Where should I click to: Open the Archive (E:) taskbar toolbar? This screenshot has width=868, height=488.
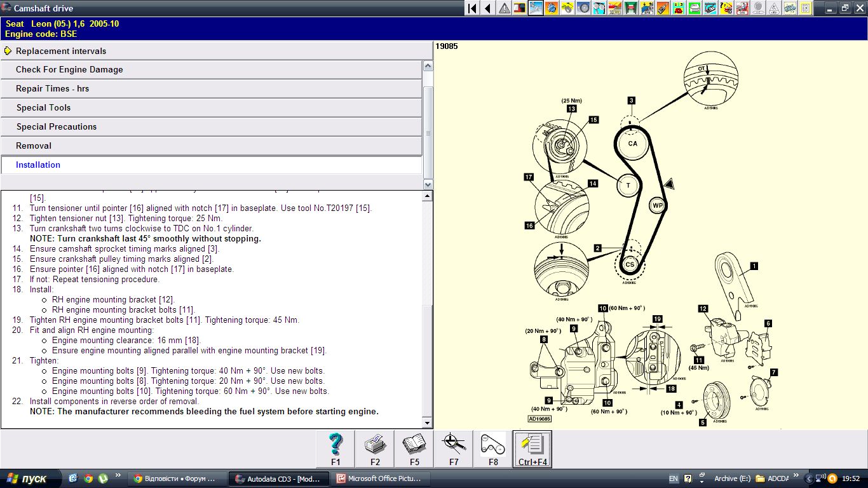(732, 478)
